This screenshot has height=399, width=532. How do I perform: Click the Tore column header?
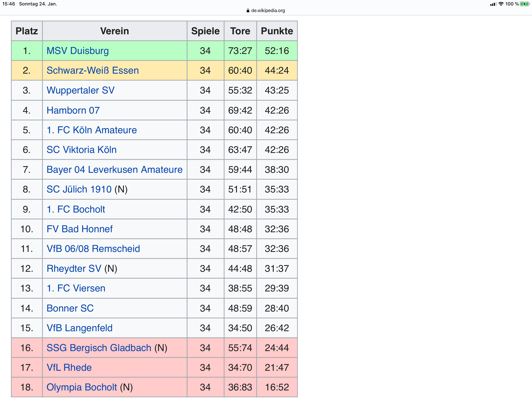(x=240, y=31)
